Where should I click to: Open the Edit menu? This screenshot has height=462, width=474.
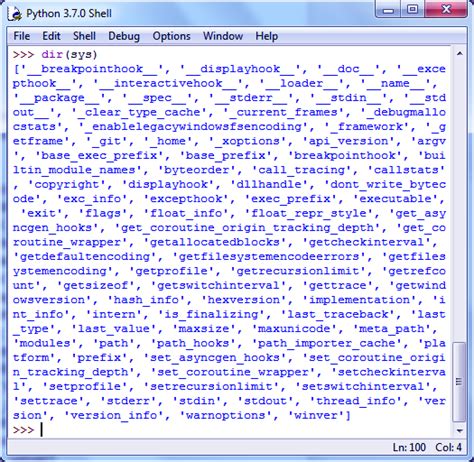[51, 36]
